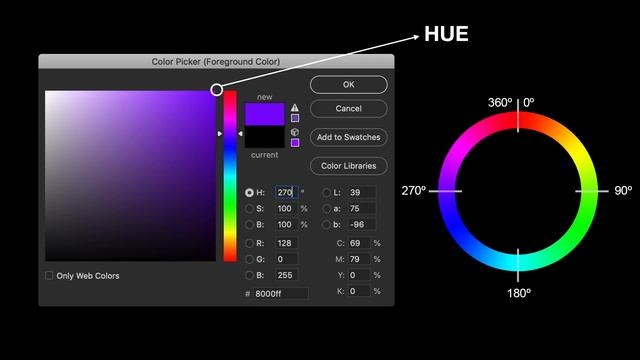Click the "180º" label on the hue wheel
This screenshot has height=360, width=640.
[519, 293]
